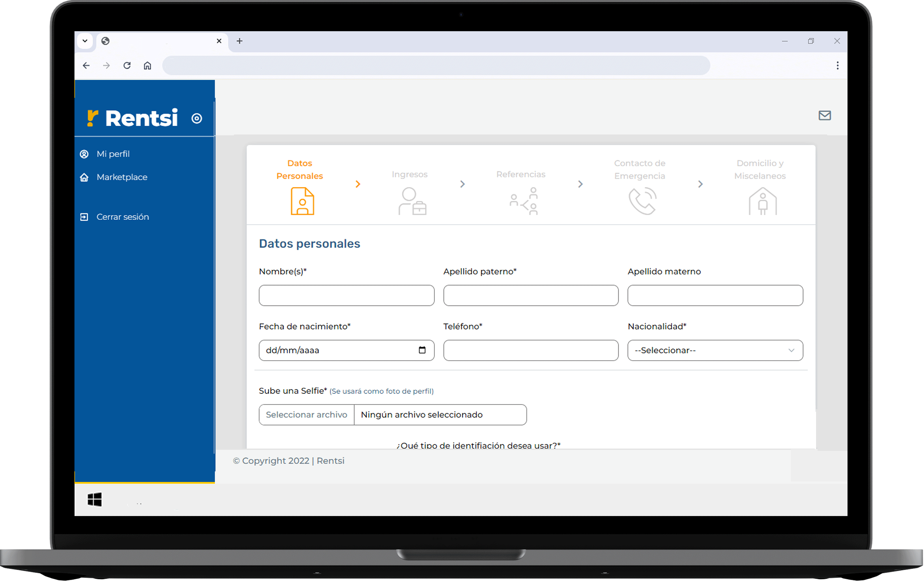
Task: Close the current browser tab
Action: pyautogui.click(x=219, y=41)
